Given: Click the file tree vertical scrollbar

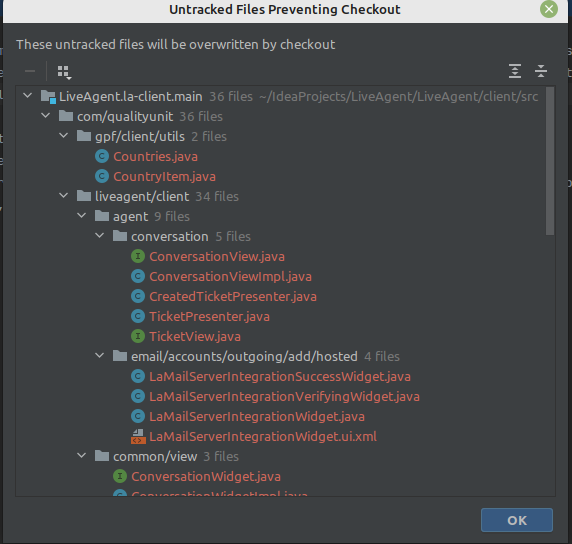Looking at the screenshot, I should (x=550, y=162).
